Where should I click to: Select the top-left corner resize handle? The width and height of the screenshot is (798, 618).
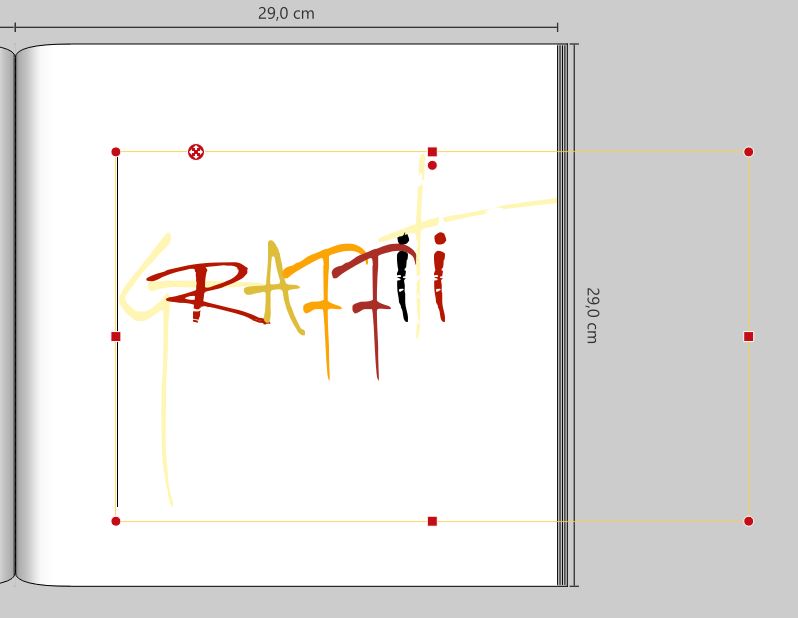tap(116, 152)
